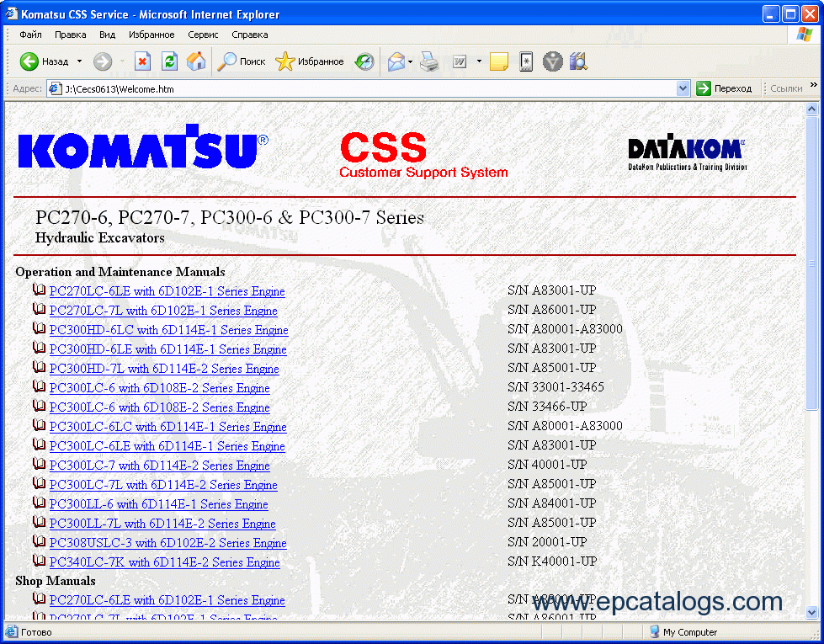Click the green Back (Назад) arrow button
Screen dimensions: 824x644
45,61
